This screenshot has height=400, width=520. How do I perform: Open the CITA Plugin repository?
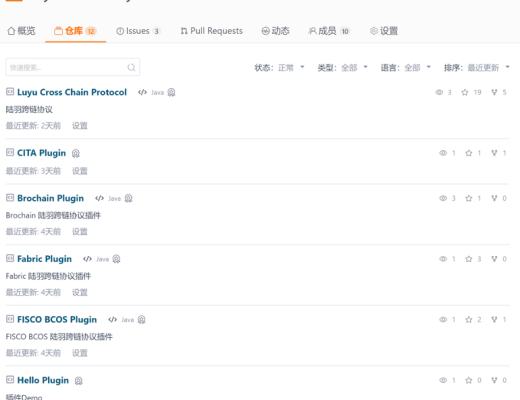[41, 153]
